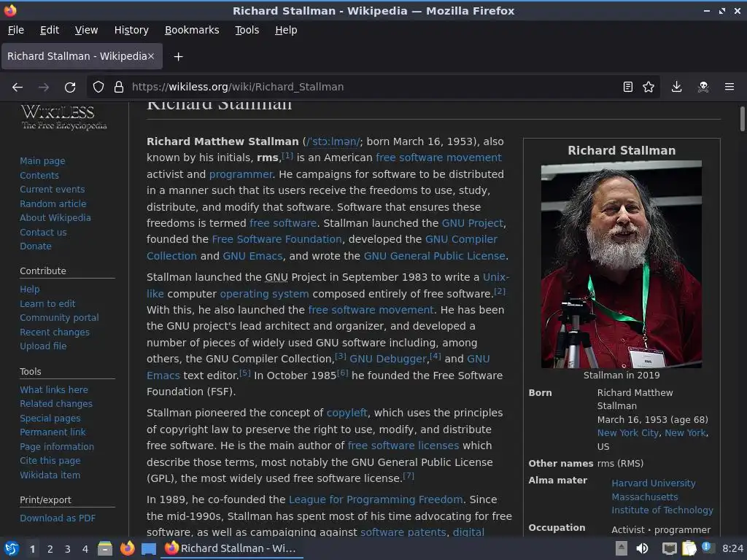Bookmark this page with the star
This screenshot has height=560, width=747.
coord(649,87)
